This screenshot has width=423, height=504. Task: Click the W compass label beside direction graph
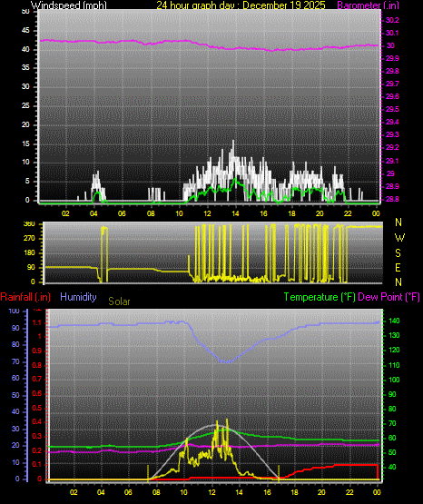(399, 238)
